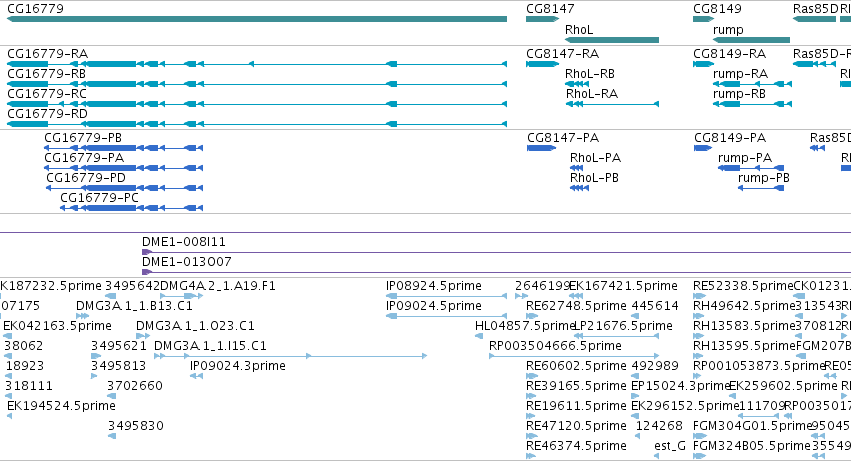
Task: Click coding sequence CG16779-PA
Action: (x=123, y=168)
